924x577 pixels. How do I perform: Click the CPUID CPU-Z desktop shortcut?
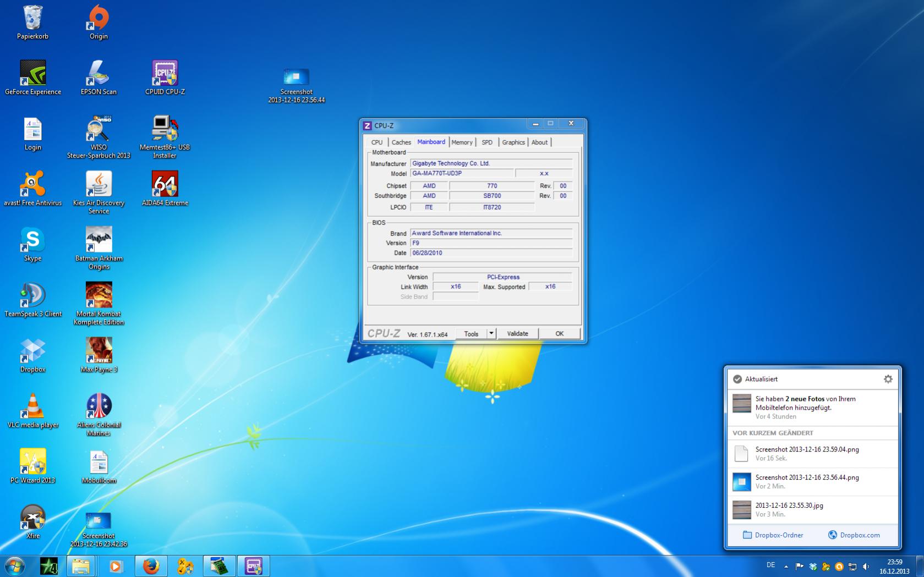[165, 78]
